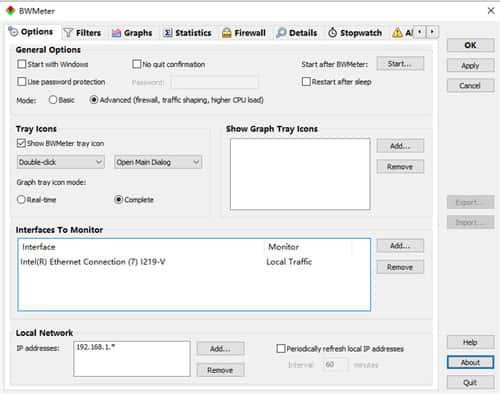Screen dimensions: 500x394
Task: Click the BWMeter app icon in title bar
Action: [x=11, y=11]
